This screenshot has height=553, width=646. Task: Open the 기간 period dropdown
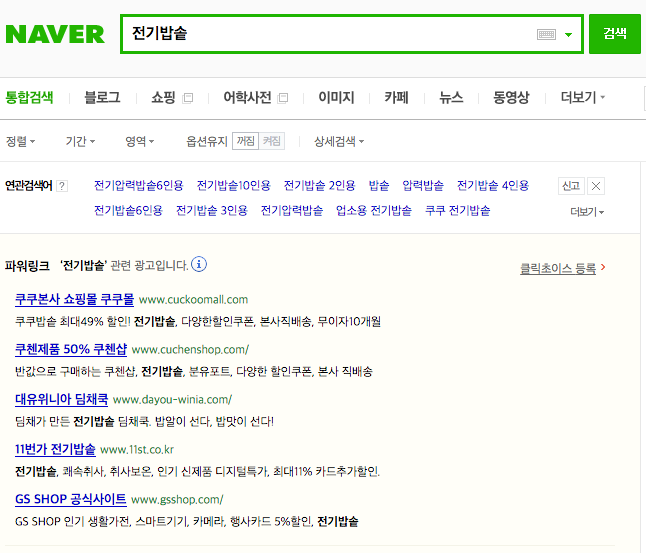point(80,141)
